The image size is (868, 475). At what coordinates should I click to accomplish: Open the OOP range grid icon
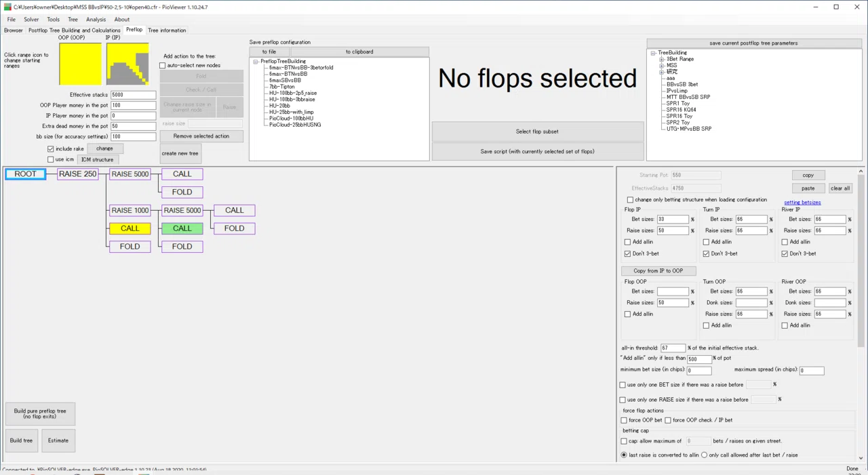[x=80, y=64]
